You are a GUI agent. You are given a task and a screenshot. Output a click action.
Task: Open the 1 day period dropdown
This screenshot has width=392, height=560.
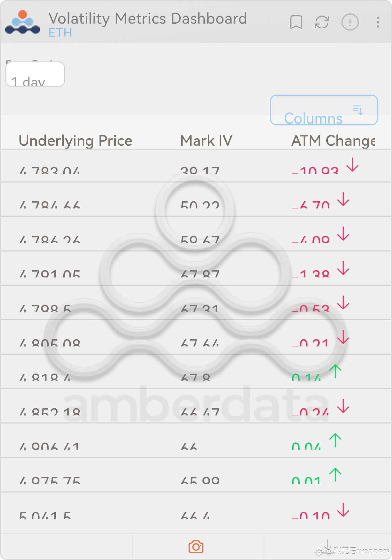coord(35,74)
